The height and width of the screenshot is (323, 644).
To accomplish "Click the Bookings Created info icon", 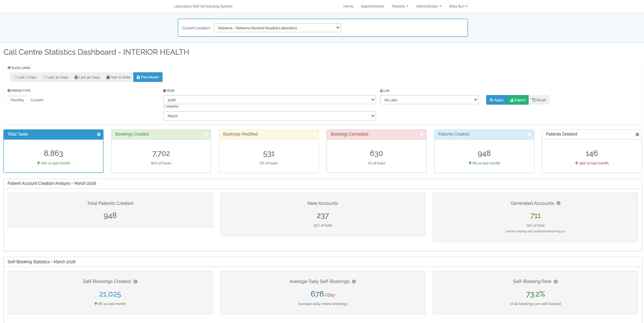I will 206,134.
